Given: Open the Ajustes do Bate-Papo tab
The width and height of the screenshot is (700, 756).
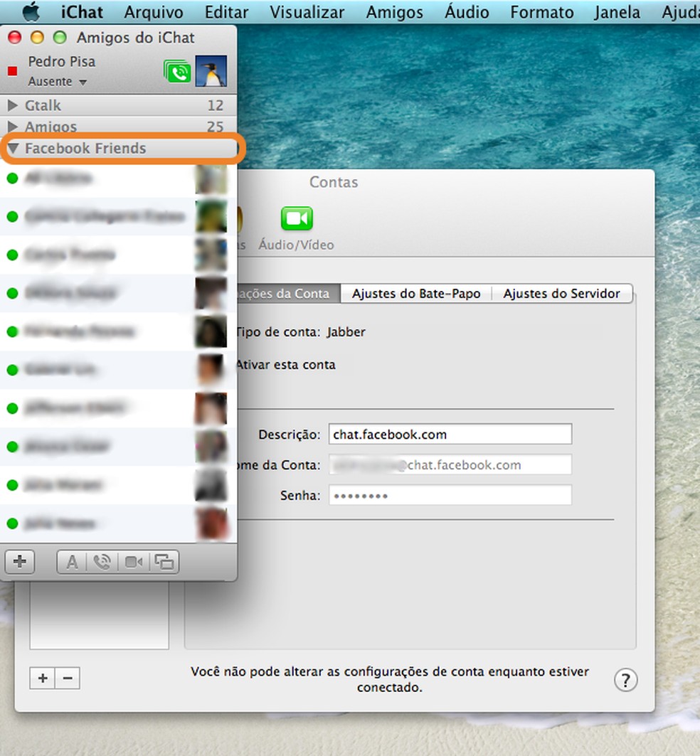Looking at the screenshot, I should pyautogui.click(x=416, y=293).
